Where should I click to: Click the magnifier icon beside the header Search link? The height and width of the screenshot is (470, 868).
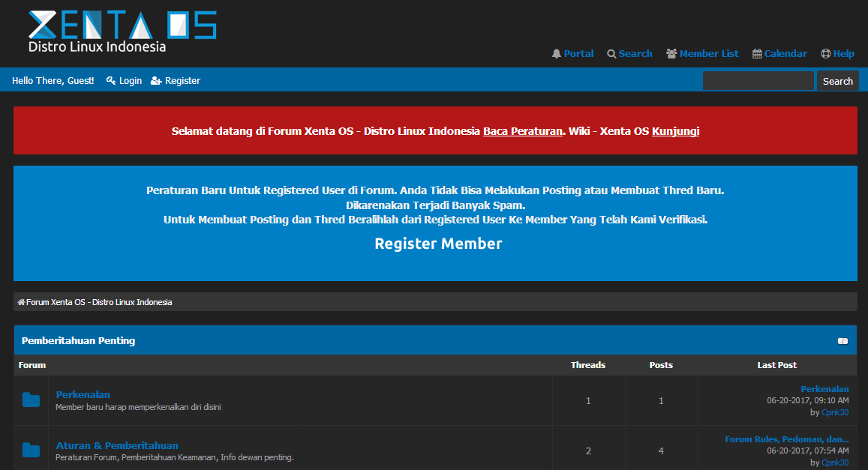[611, 54]
